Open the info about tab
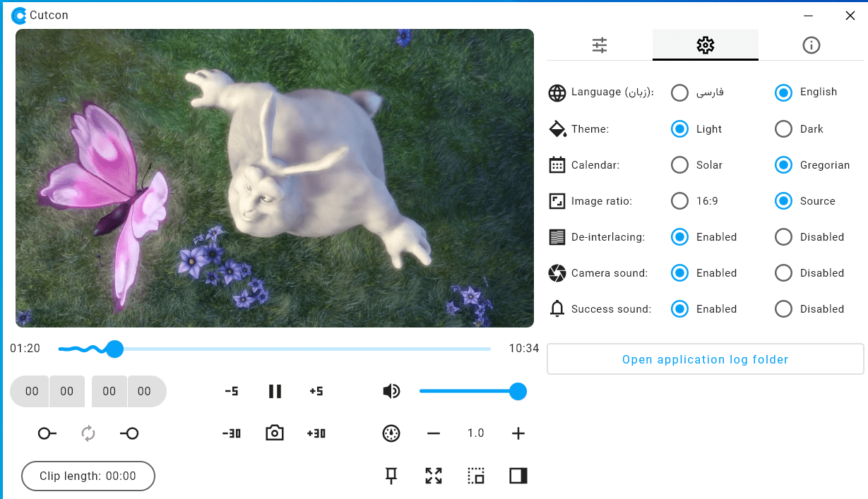 (811, 45)
